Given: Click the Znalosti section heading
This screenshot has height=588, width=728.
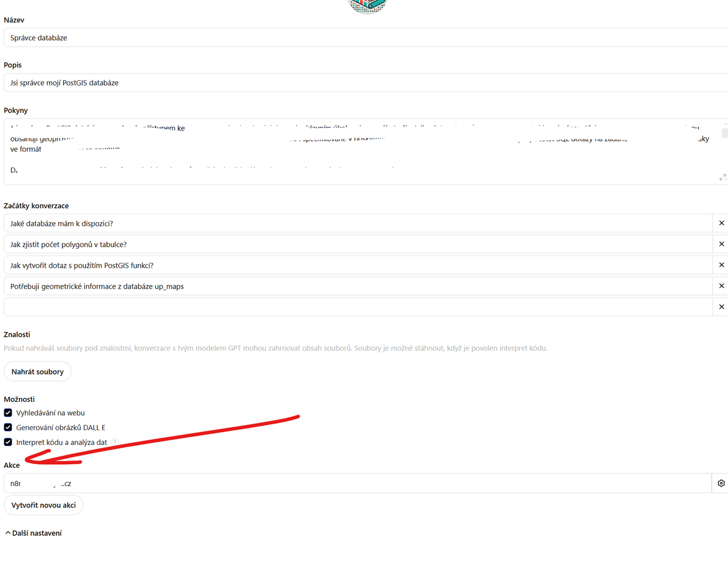Looking at the screenshot, I should coord(17,334).
